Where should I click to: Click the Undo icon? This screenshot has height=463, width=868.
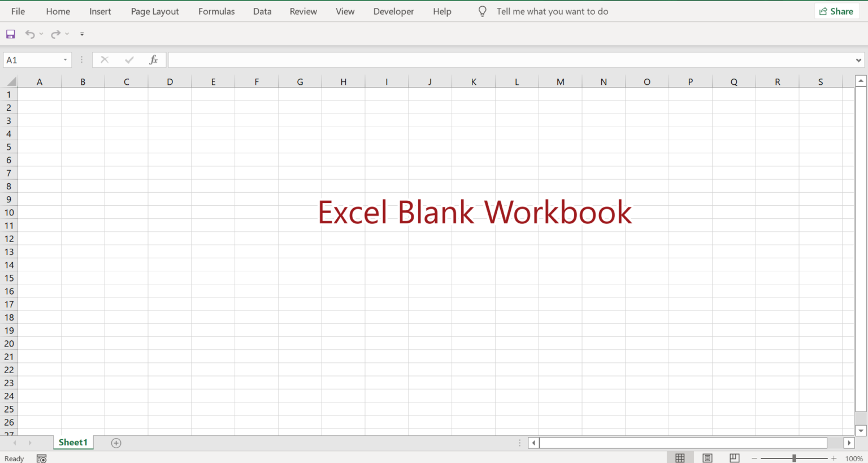[28, 34]
